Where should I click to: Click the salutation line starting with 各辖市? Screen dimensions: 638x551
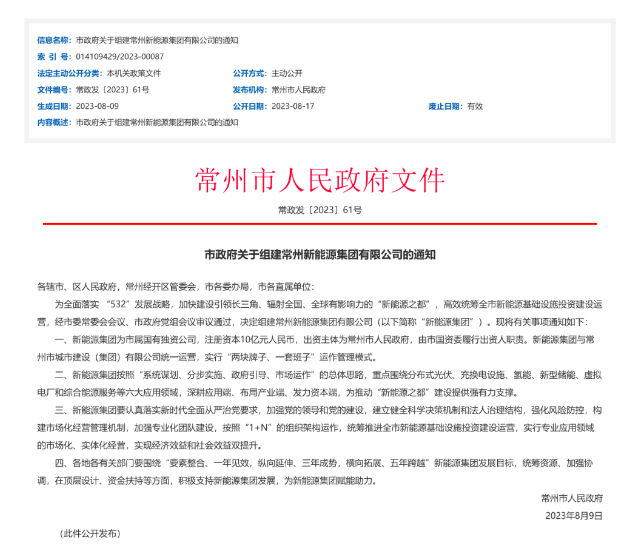click(x=179, y=283)
